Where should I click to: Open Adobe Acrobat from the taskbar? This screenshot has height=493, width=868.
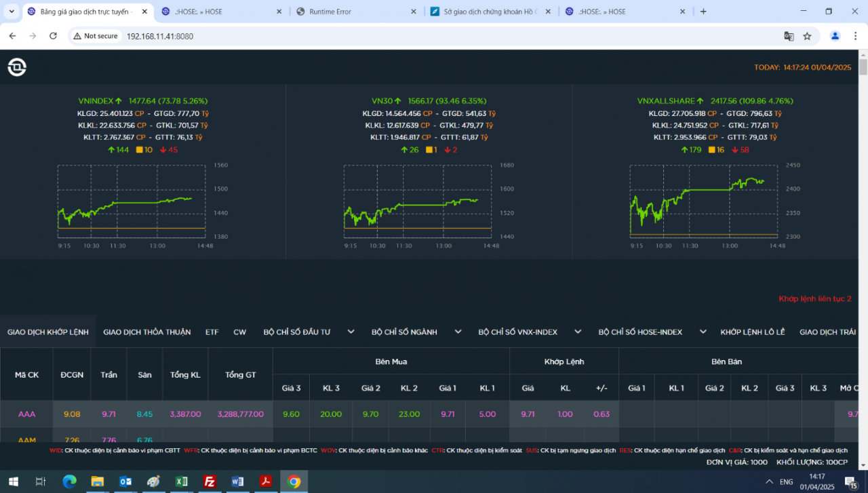(x=265, y=481)
